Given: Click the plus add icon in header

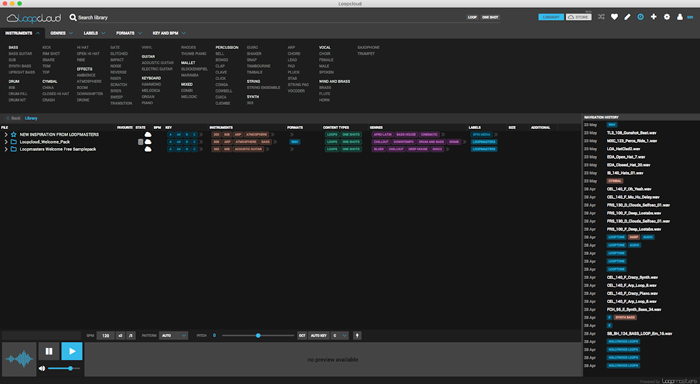Looking at the screenshot, I should (654, 17).
